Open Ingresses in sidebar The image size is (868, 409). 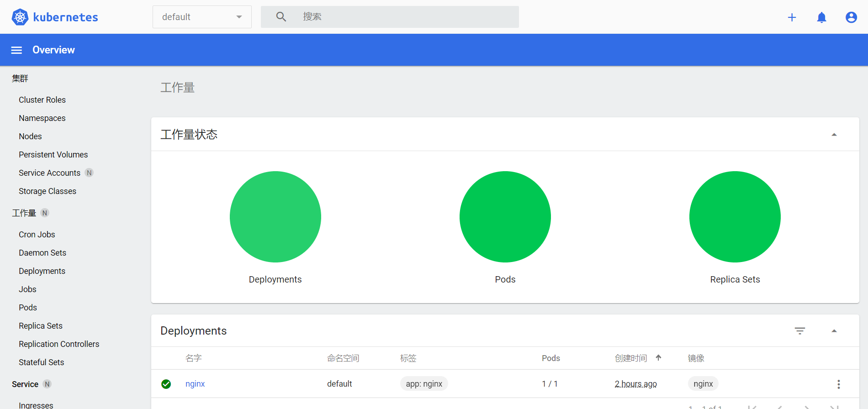click(x=36, y=405)
